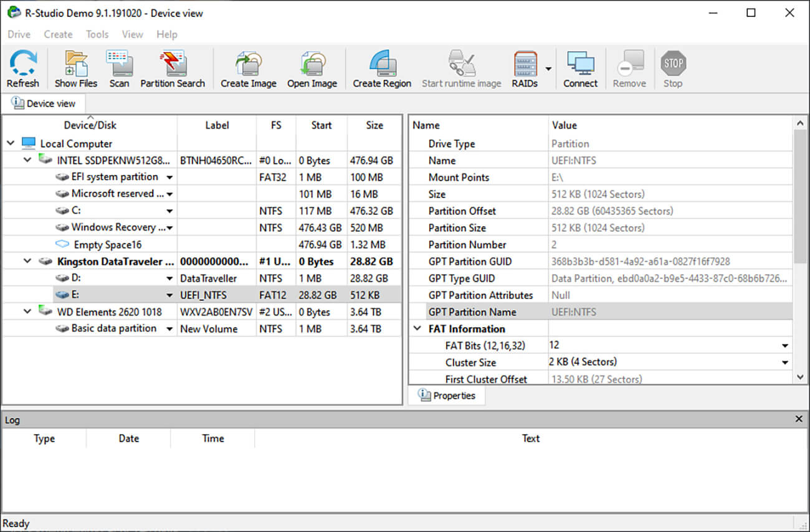Click the Create Image icon
The height and width of the screenshot is (532, 810).
click(248, 69)
